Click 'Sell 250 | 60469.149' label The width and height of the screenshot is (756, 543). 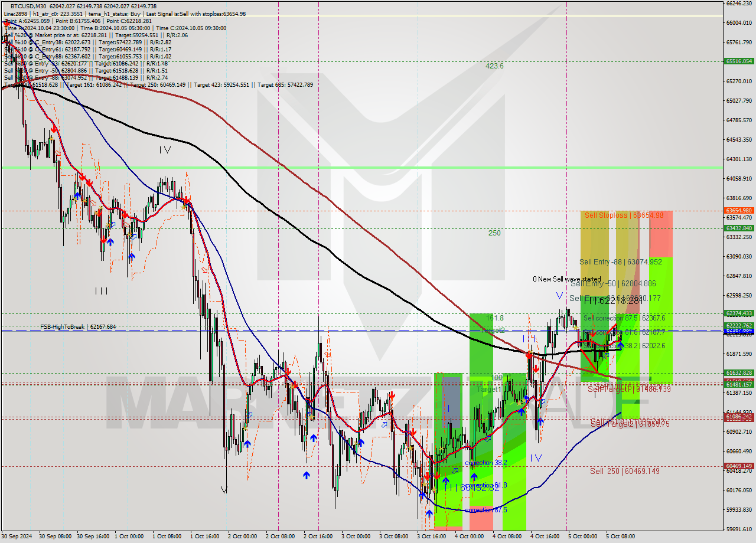pyautogui.click(x=625, y=471)
